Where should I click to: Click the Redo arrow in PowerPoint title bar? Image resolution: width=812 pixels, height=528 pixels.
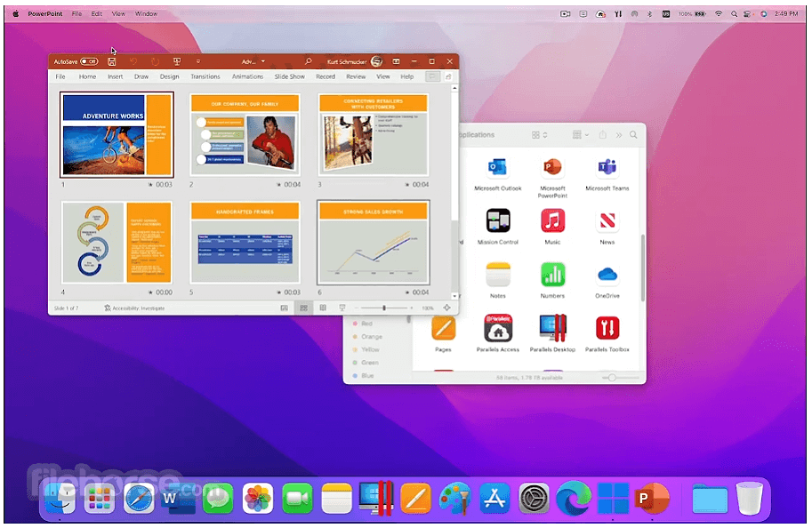pos(155,61)
